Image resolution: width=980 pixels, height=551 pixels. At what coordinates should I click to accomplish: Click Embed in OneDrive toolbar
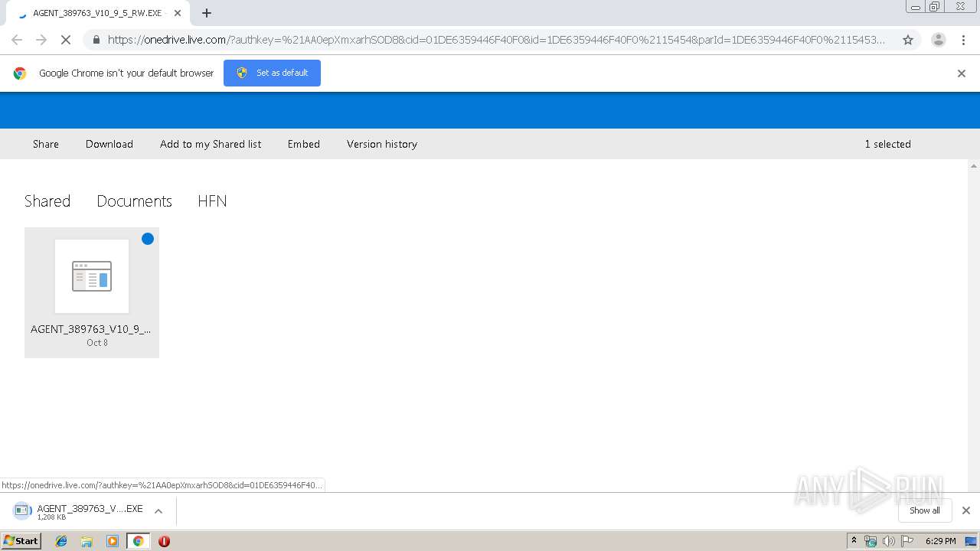(304, 144)
